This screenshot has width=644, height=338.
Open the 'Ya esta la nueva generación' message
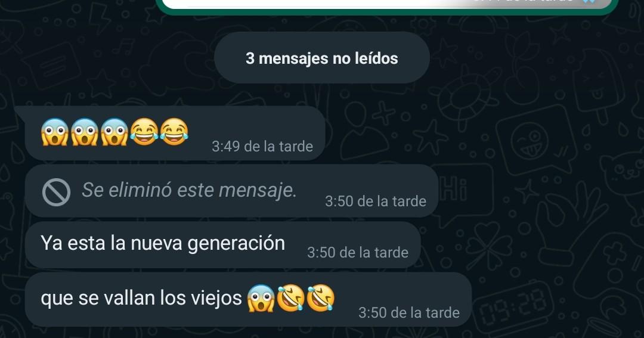222,245
